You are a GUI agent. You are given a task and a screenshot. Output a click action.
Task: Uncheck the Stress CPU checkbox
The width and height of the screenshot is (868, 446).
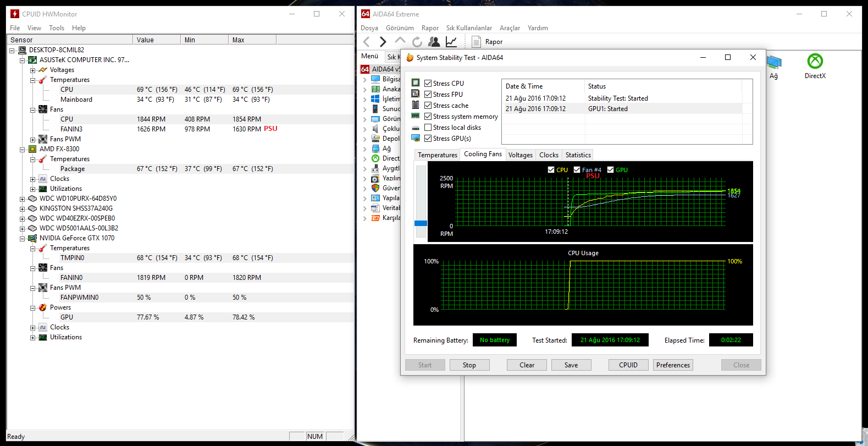(x=428, y=83)
